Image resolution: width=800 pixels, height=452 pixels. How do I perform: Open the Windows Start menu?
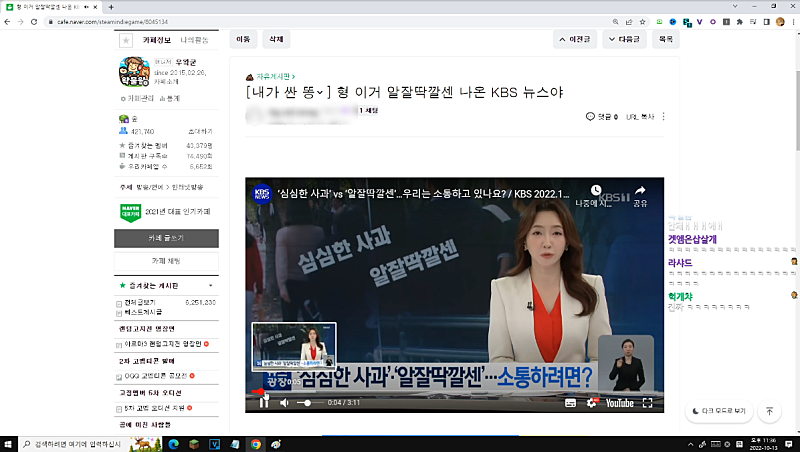[x=8, y=444]
